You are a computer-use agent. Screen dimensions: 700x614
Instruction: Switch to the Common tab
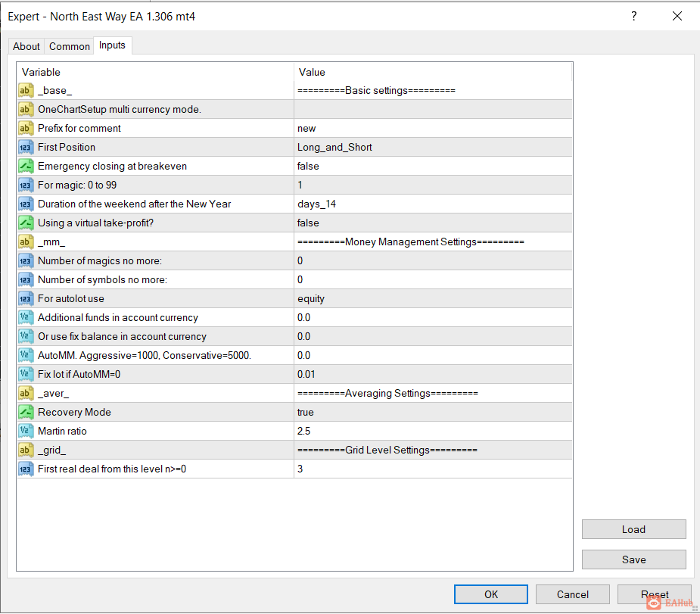pyautogui.click(x=70, y=46)
